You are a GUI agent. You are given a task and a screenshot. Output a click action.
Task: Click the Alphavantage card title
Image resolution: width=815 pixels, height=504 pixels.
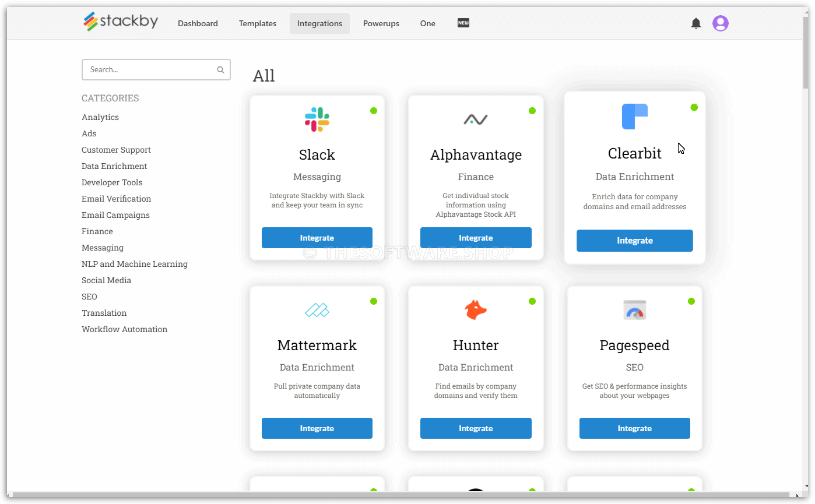coord(476,155)
